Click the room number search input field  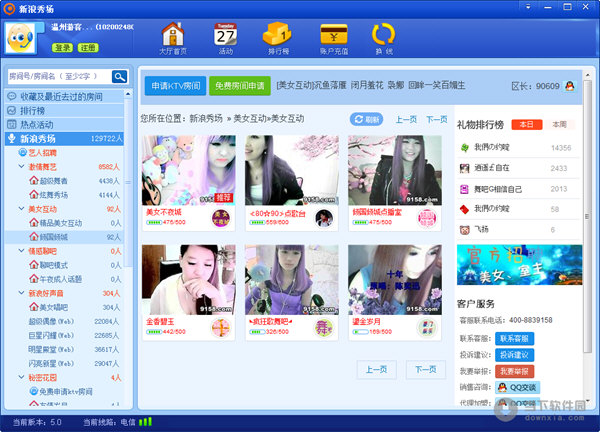tap(59, 77)
